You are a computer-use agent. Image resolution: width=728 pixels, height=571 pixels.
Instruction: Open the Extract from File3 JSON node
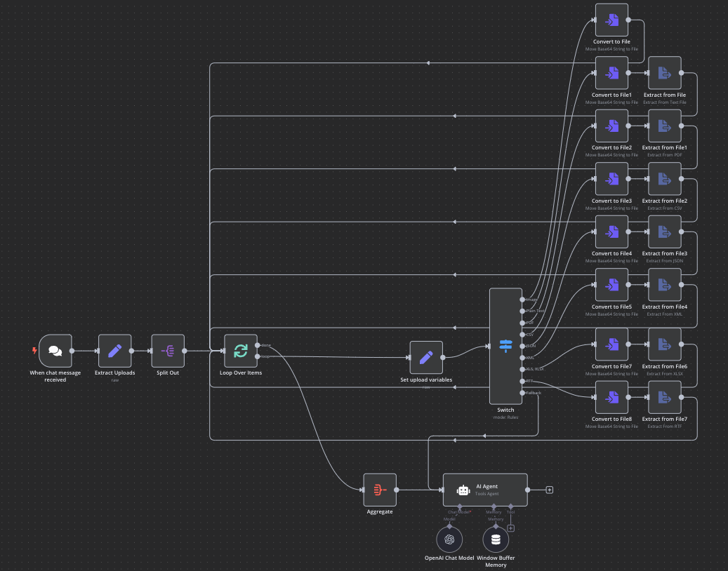(x=665, y=231)
